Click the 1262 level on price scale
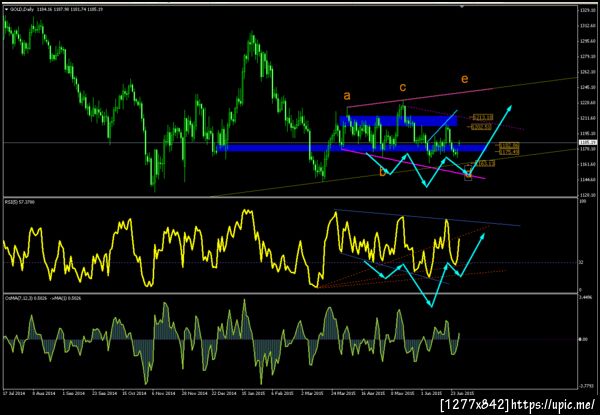This screenshot has width=600, height=415. (587, 72)
